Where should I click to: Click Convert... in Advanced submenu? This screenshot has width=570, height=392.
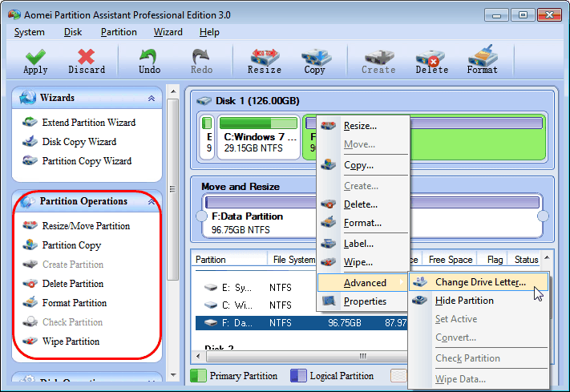click(x=479, y=337)
